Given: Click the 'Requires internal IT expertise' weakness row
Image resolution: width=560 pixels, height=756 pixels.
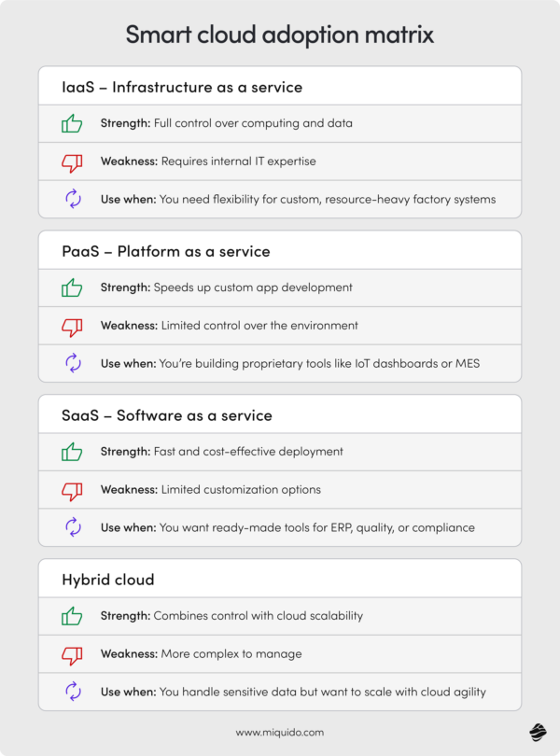Looking at the screenshot, I should click(280, 161).
